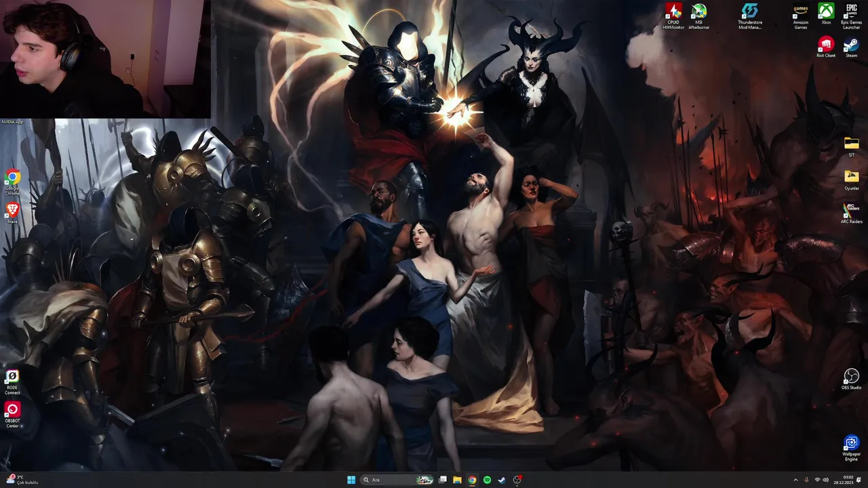This screenshot has height=488, width=868.
Task: Select the CPUID HWMonitor desktop shortcut
Action: coord(673,16)
